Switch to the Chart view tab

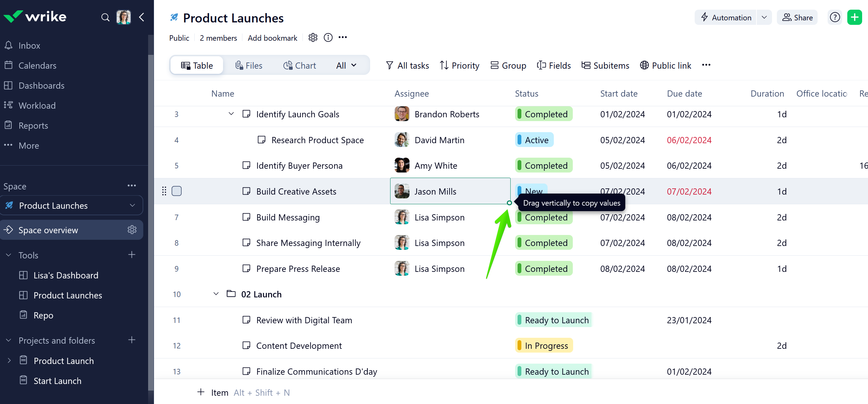click(300, 66)
